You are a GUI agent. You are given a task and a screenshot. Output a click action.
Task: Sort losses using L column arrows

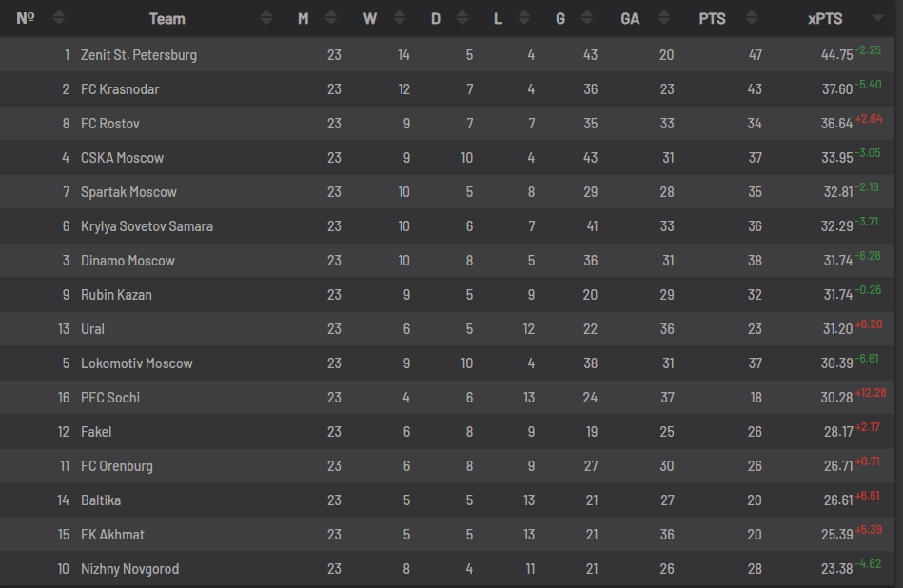click(524, 18)
